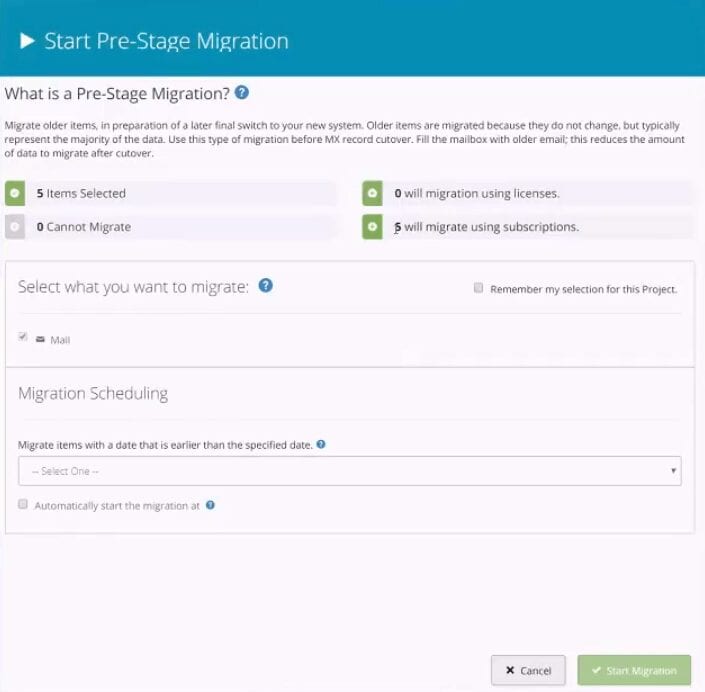Screen dimensions: 705x692
Task: Open help icon next to 'What is a Pre-Stage Migration?'
Action: pyautogui.click(x=242, y=93)
